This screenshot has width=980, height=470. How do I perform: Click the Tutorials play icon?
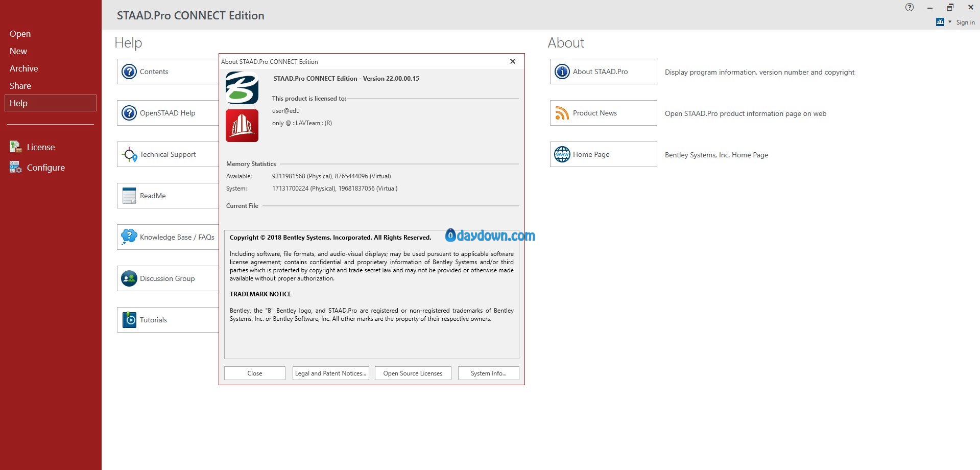tap(130, 320)
